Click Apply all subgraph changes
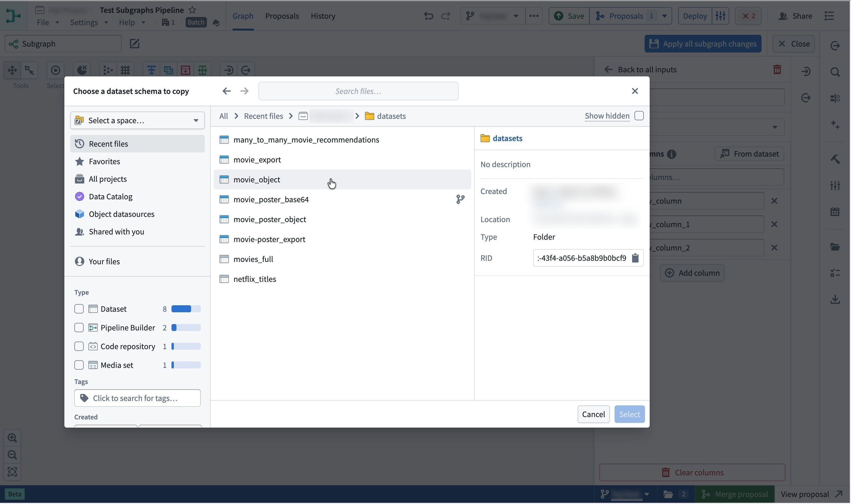The image size is (851, 504). (703, 44)
